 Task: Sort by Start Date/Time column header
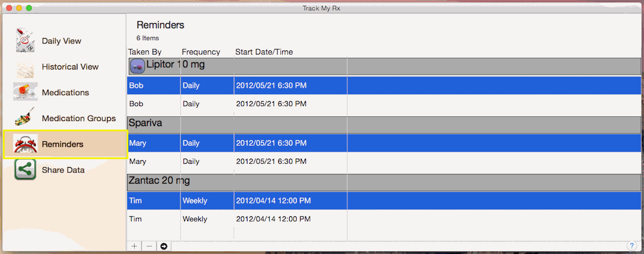click(x=264, y=52)
